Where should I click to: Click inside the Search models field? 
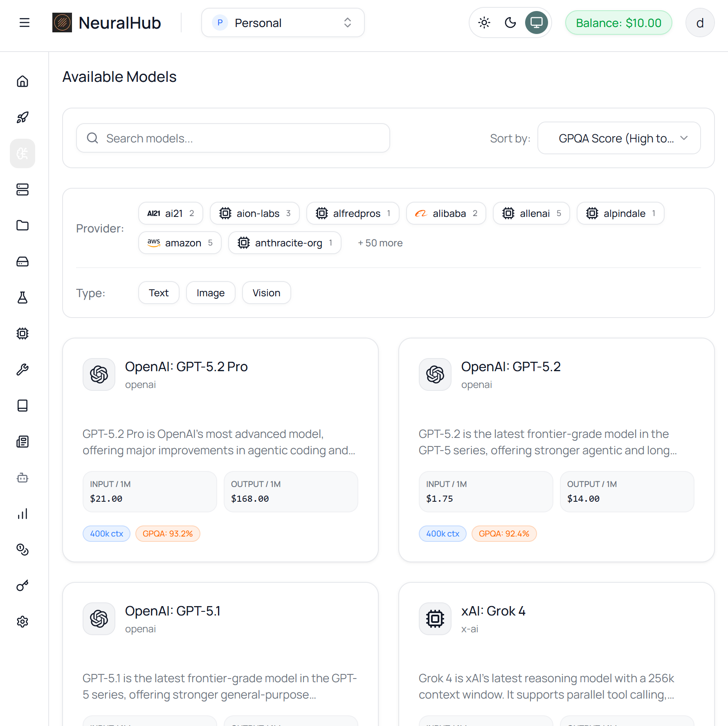(x=233, y=138)
